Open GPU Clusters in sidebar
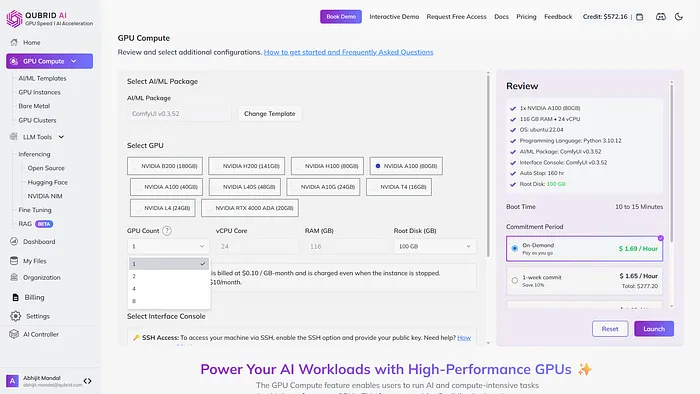This screenshot has width=700, height=394. [38, 120]
